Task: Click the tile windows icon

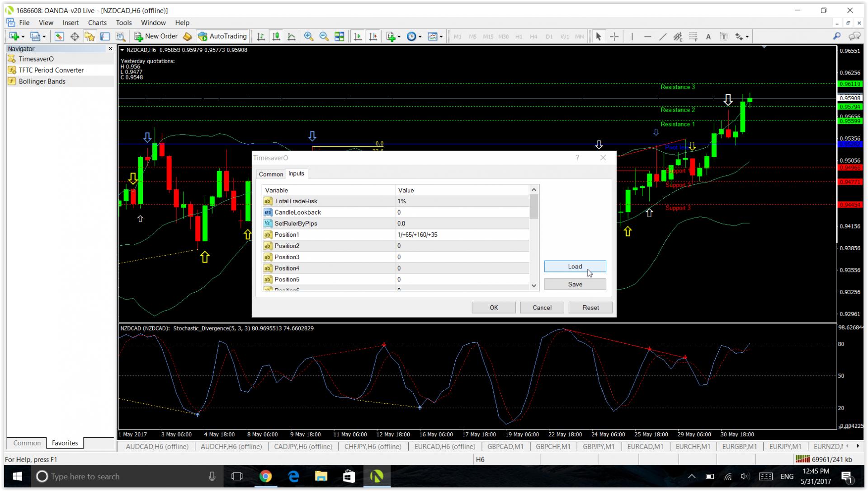Action: pyautogui.click(x=339, y=37)
